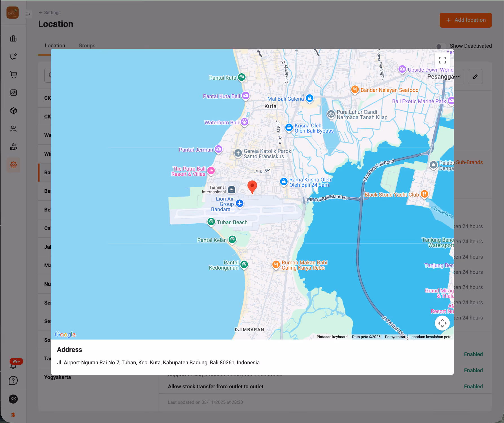
Task: Open the chat sidebar icon
Action: [13, 56]
